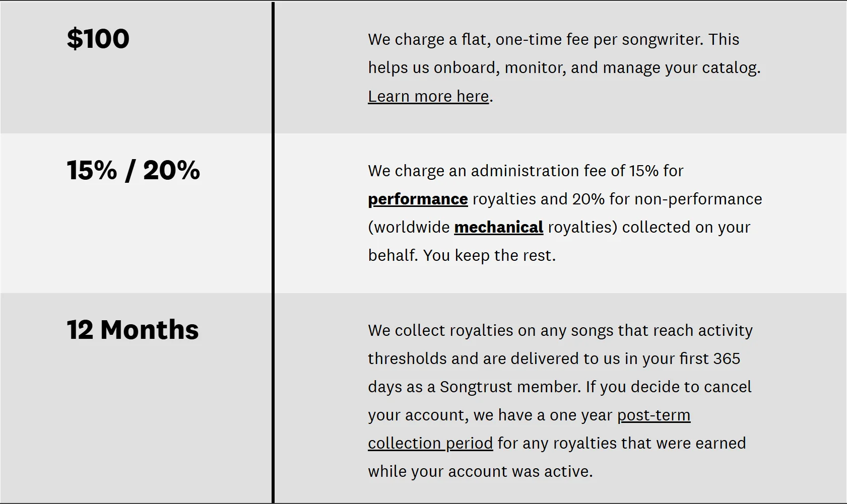Click the vertical divider in the 12 Months row
This screenshot has width=847, height=504.
273,398
